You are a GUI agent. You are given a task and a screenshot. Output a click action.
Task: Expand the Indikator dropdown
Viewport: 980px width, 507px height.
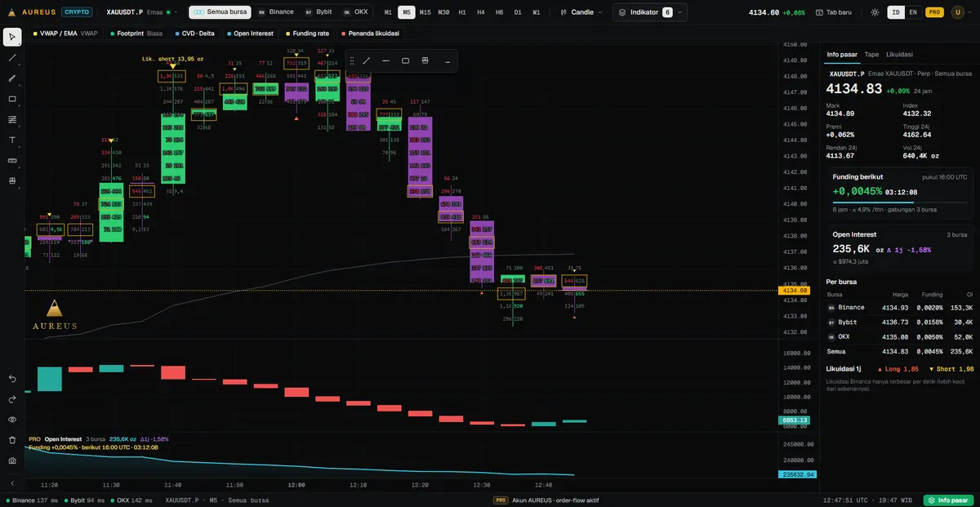[650, 12]
